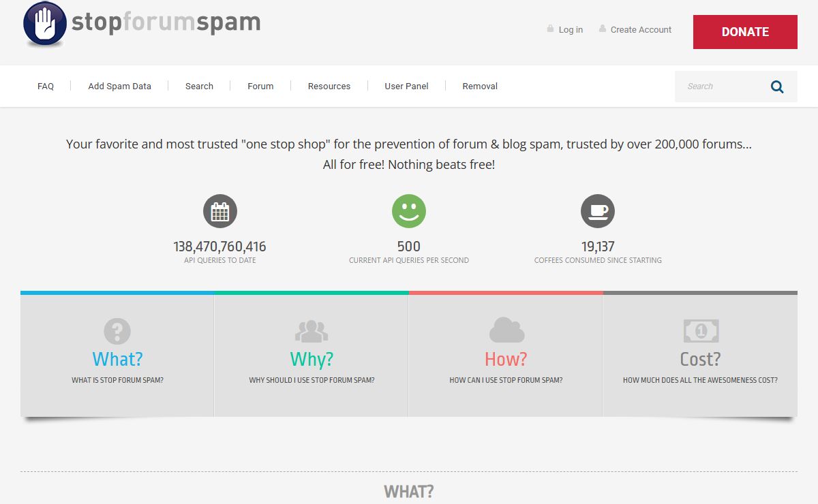Viewport: 818px width, 504px height.
Task: Click the bottom WHAT? section heading
Action: pos(409,492)
